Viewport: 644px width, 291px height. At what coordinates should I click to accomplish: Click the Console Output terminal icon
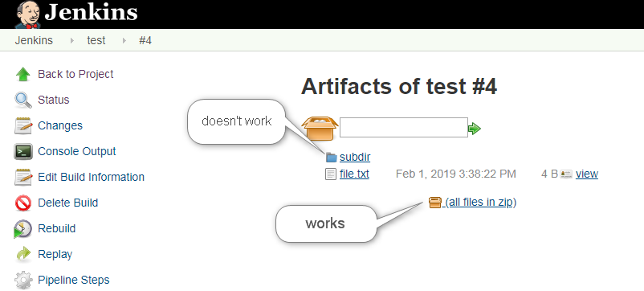pyautogui.click(x=23, y=151)
